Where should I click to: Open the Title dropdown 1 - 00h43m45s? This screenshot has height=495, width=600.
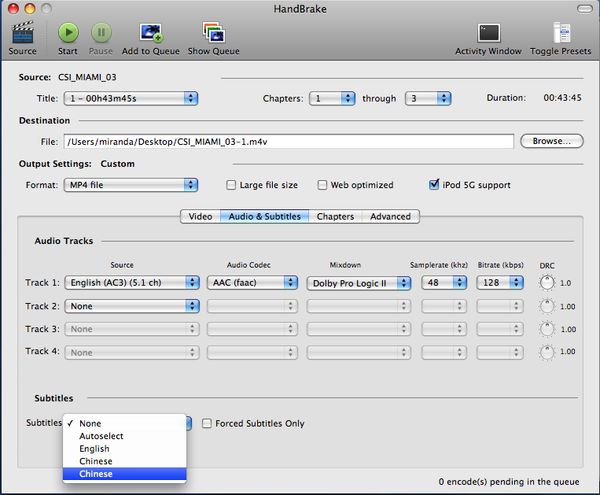(x=130, y=99)
